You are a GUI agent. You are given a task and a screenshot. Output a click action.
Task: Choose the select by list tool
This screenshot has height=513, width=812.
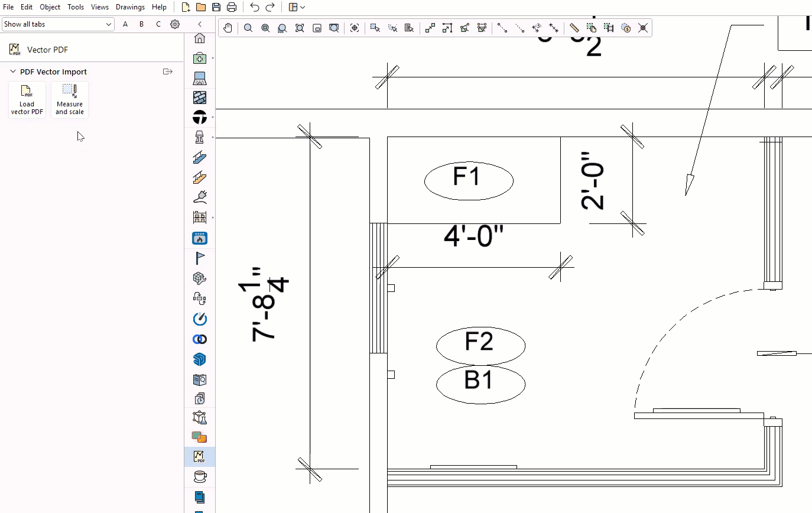point(409,28)
